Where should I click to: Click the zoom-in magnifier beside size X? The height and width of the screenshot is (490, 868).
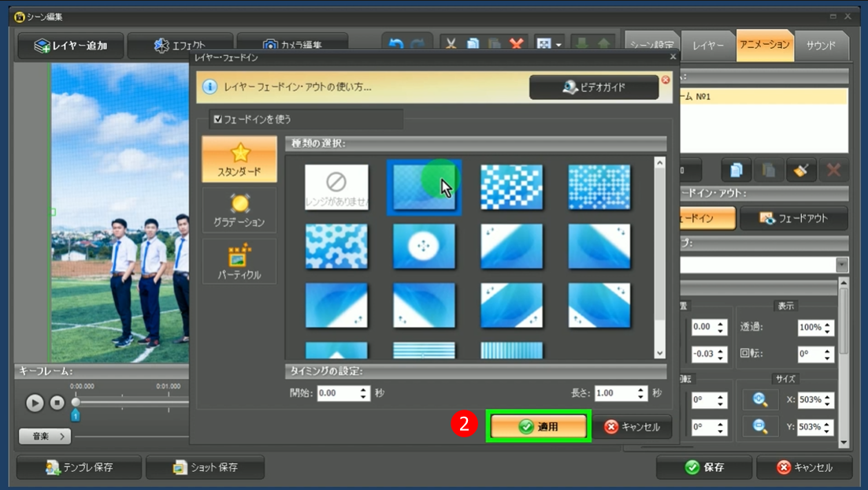pos(760,399)
